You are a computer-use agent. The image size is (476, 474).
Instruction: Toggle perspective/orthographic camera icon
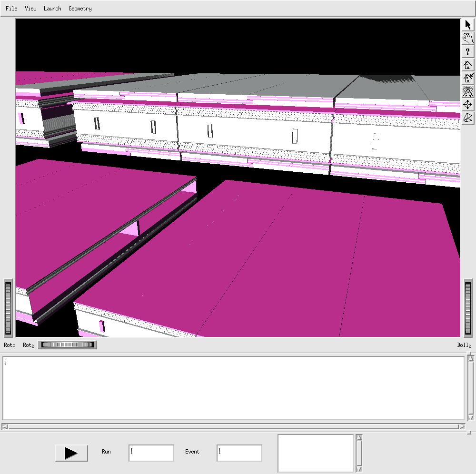[x=468, y=118]
